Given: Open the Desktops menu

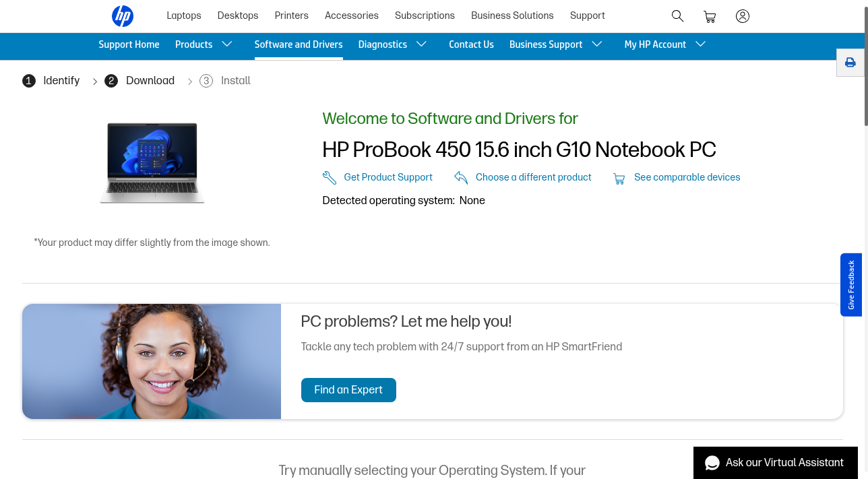Looking at the screenshot, I should tap(238, 15).
